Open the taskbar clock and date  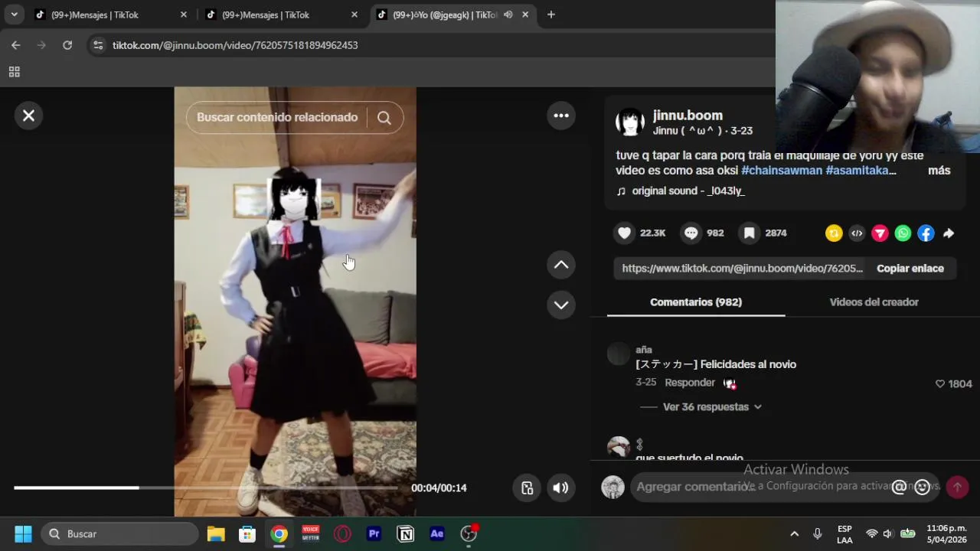946,534
